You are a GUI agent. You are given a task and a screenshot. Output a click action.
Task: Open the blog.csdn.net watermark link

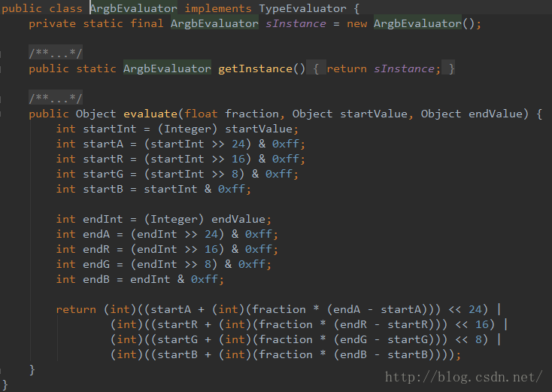(463, 377)
